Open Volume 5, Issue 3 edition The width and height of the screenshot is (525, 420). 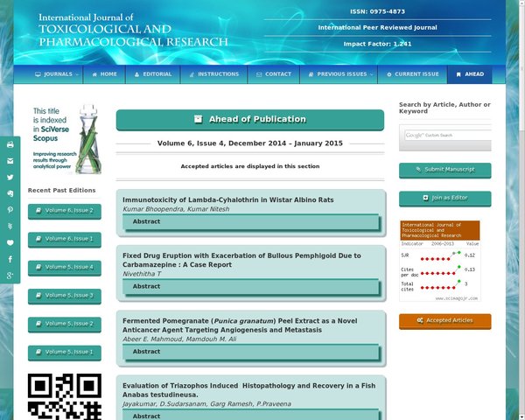point(65,296)
